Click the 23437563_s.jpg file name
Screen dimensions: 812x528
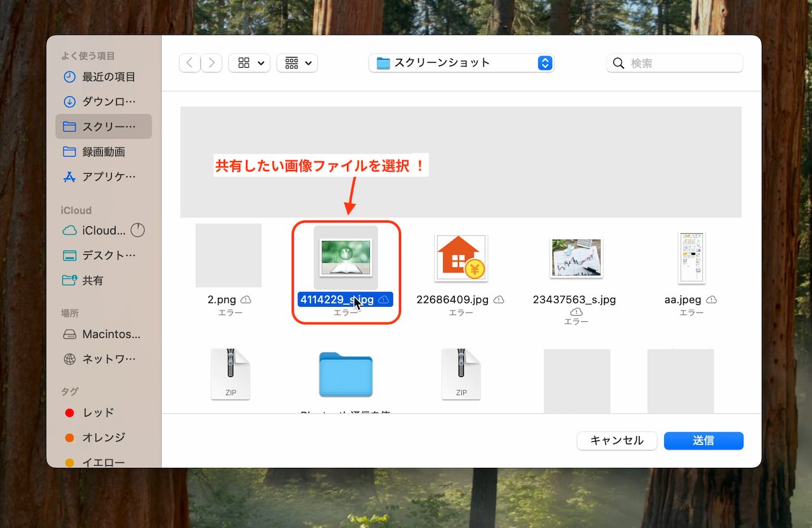point(574,300)
